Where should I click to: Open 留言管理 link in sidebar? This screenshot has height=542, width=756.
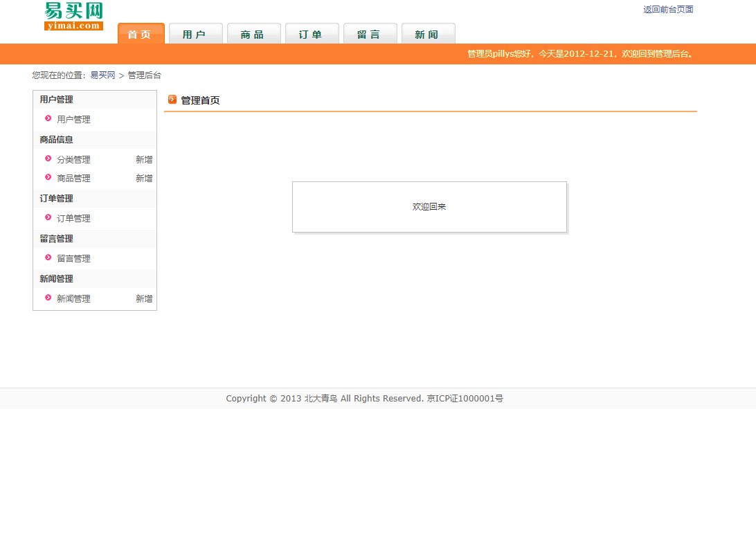(x=74, y=258)
